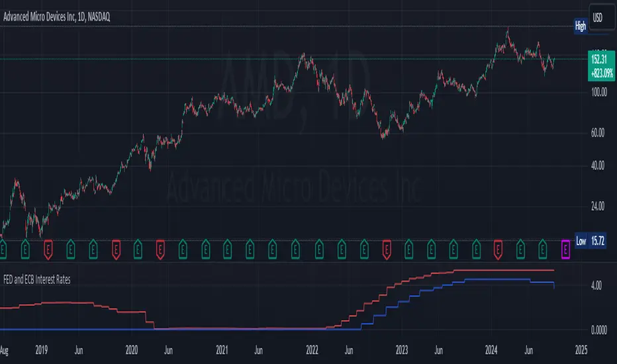Viewport: 617px width, 364px height.
Task: Click the 2024 label on the time axis
Action: 491,350
